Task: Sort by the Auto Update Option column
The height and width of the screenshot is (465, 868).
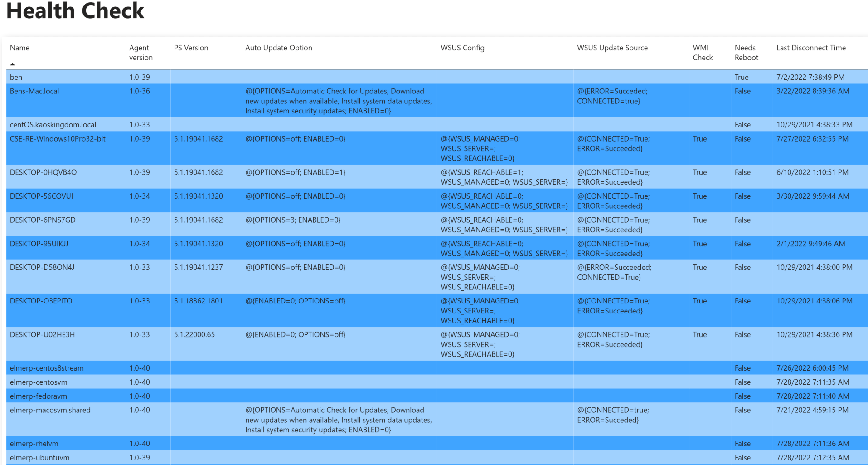Action: (x=278, y=48)
